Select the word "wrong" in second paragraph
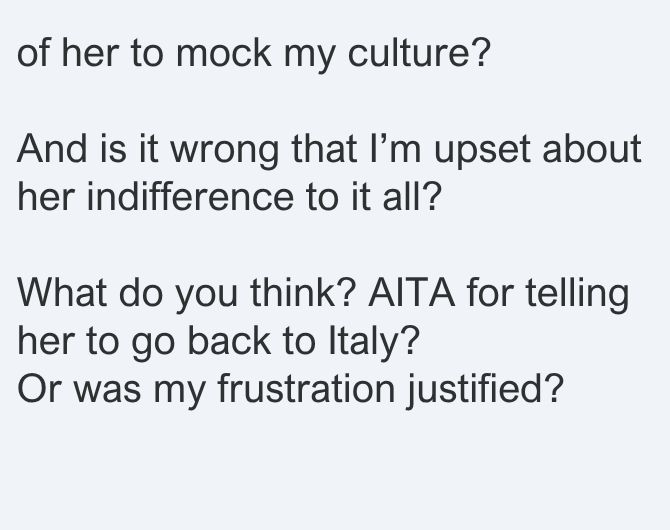670x530 pixels. 225,151
